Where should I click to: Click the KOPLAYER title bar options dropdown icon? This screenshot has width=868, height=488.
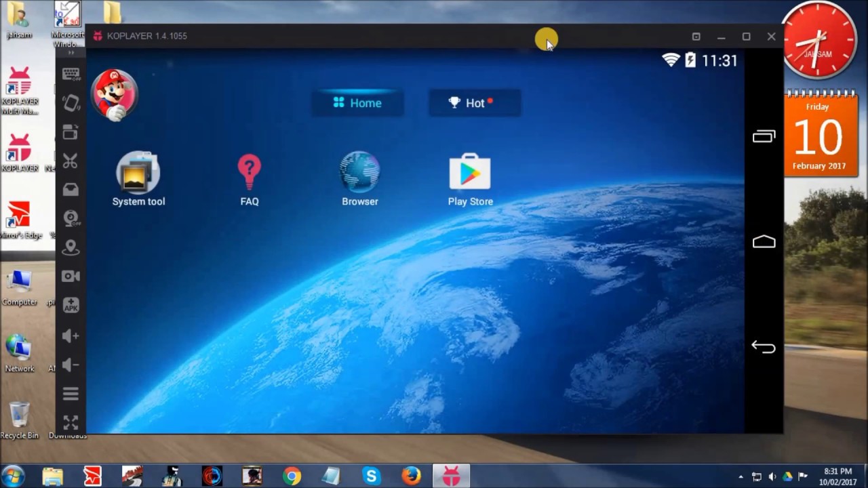point(696,37)
